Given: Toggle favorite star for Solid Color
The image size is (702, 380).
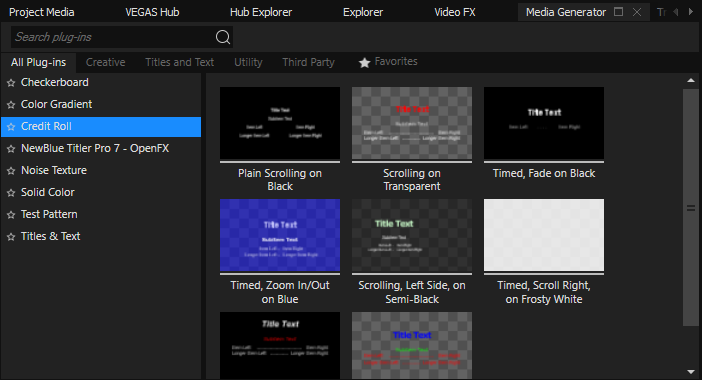Looking at the screenshot, I should pos(11,193).
